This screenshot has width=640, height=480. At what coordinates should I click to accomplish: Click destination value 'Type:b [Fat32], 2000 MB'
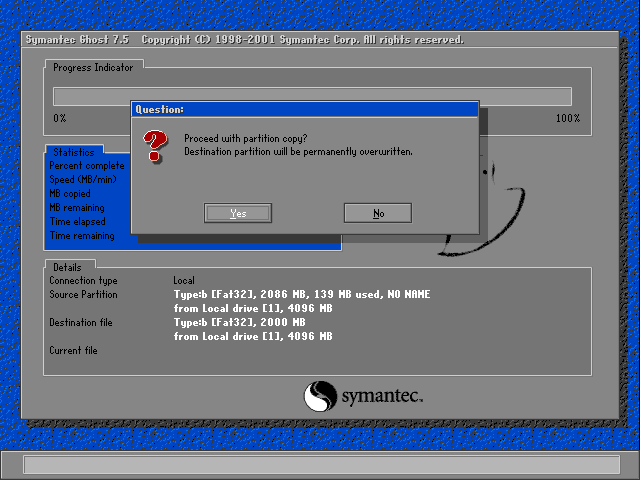pyautogui.click(x=240, y=322)
